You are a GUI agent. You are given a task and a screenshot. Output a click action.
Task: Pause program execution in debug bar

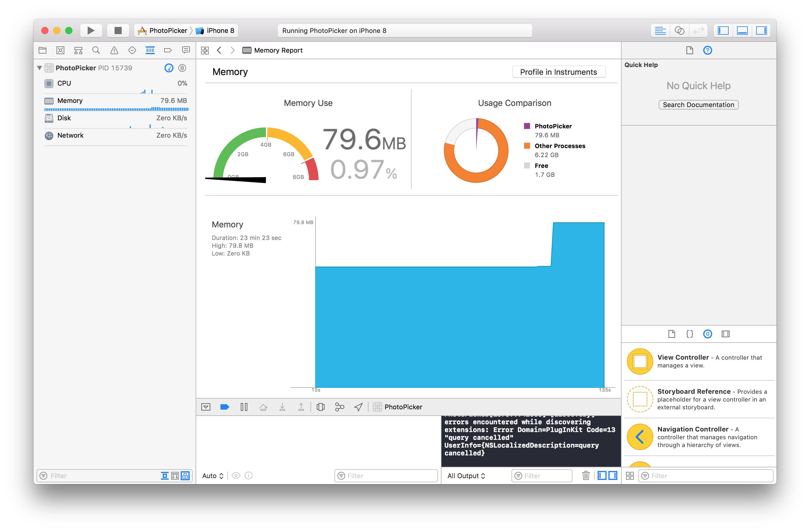244,407
